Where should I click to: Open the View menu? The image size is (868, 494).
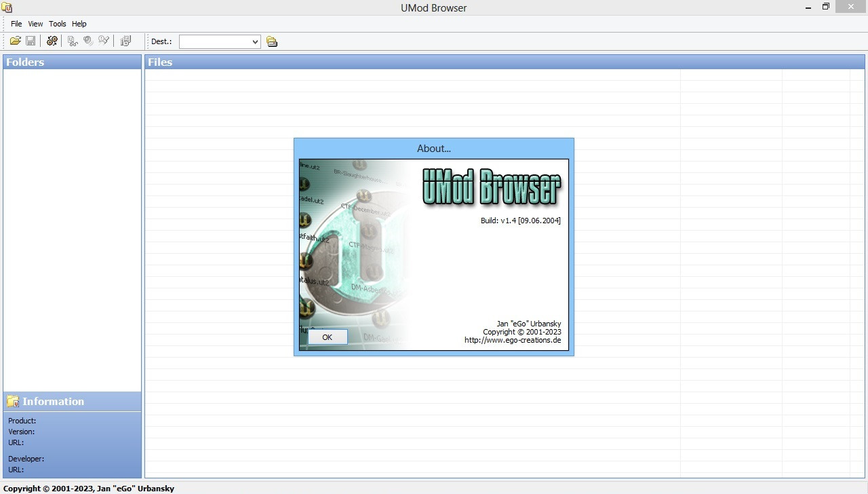(35, 24)
